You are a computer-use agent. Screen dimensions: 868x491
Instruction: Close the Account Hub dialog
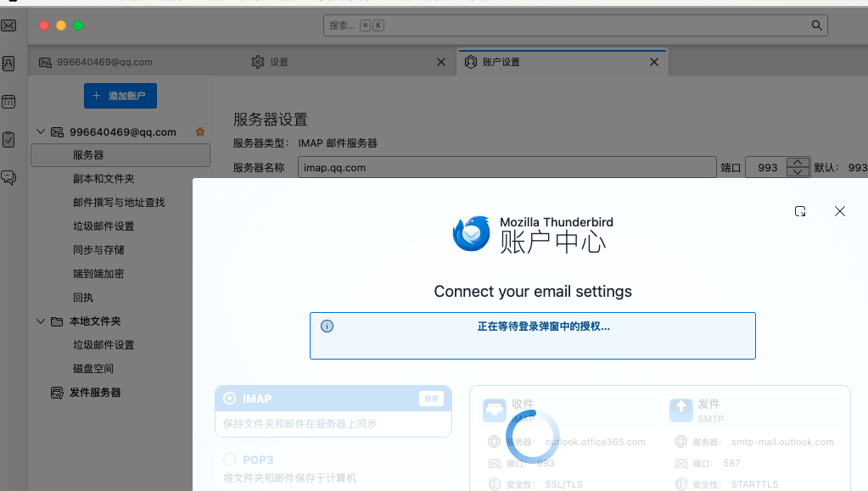pyautogui.click(x=840, y=211)
